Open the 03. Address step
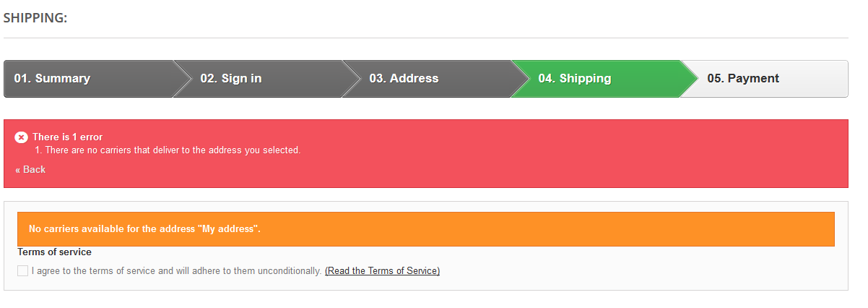The image size is (868, 308). tap(404, 79)
